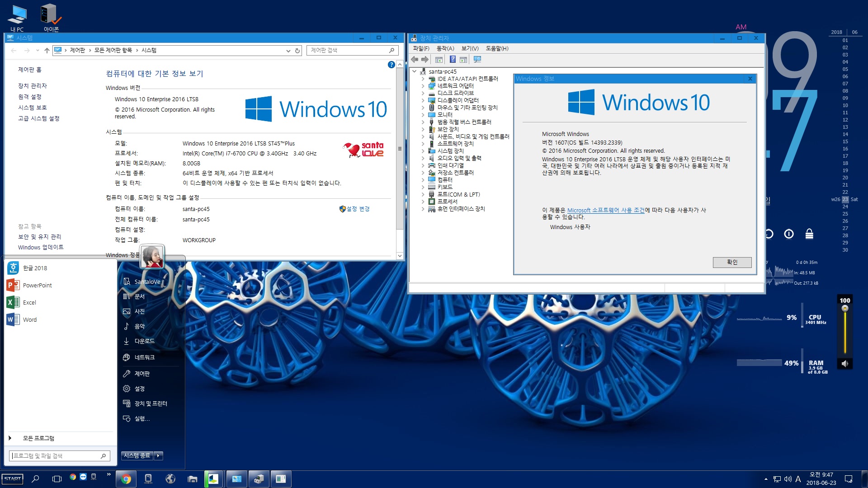This screenshot has width=868, height=488.
Task: Open the address bar history dropdown in System window
Action: (288, 51)
